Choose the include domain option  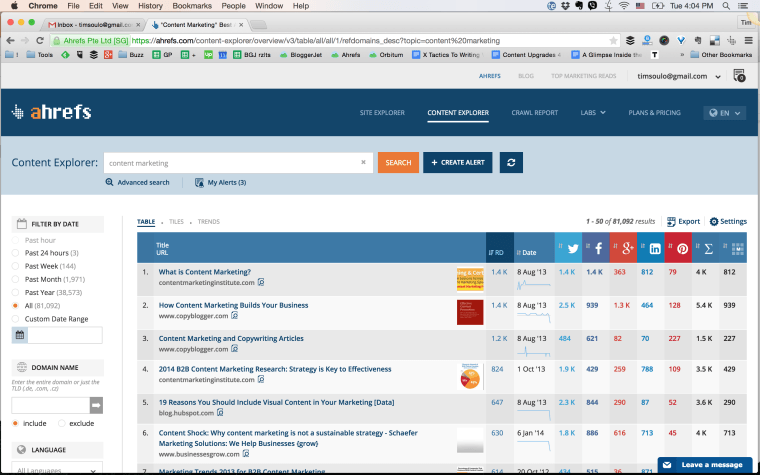coord(15,423)
